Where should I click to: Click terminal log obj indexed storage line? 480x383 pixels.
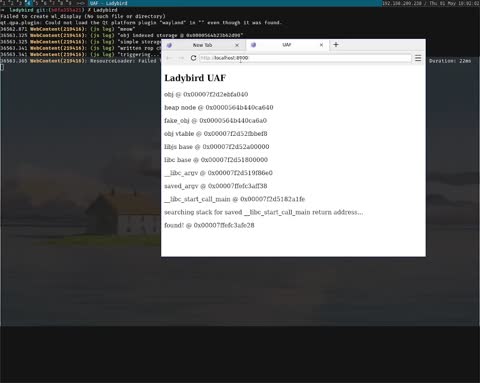(x=122, y=35)
